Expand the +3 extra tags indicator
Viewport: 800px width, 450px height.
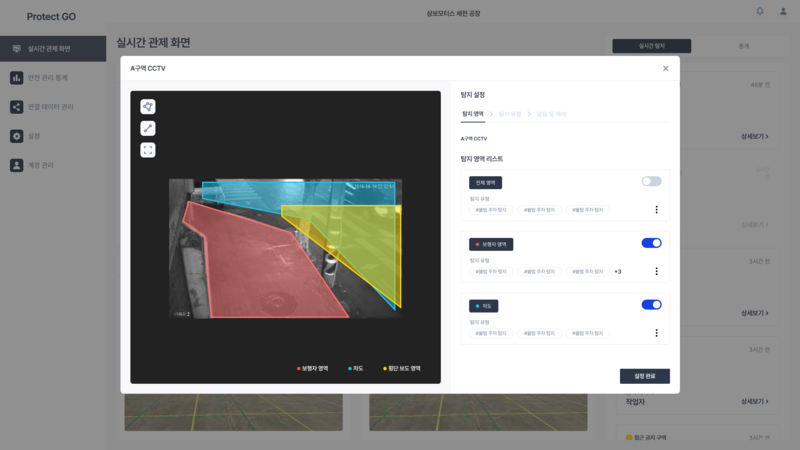[617, 271]
